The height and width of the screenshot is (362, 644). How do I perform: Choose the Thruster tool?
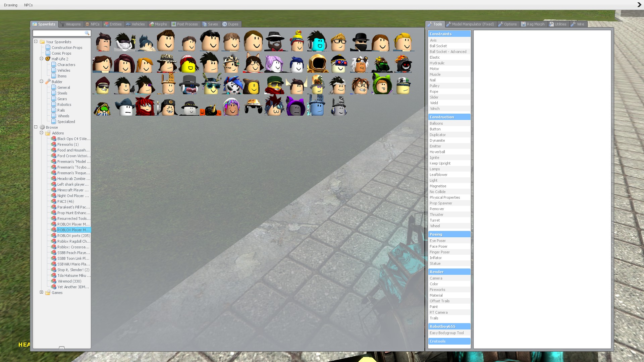pos(449,215)
